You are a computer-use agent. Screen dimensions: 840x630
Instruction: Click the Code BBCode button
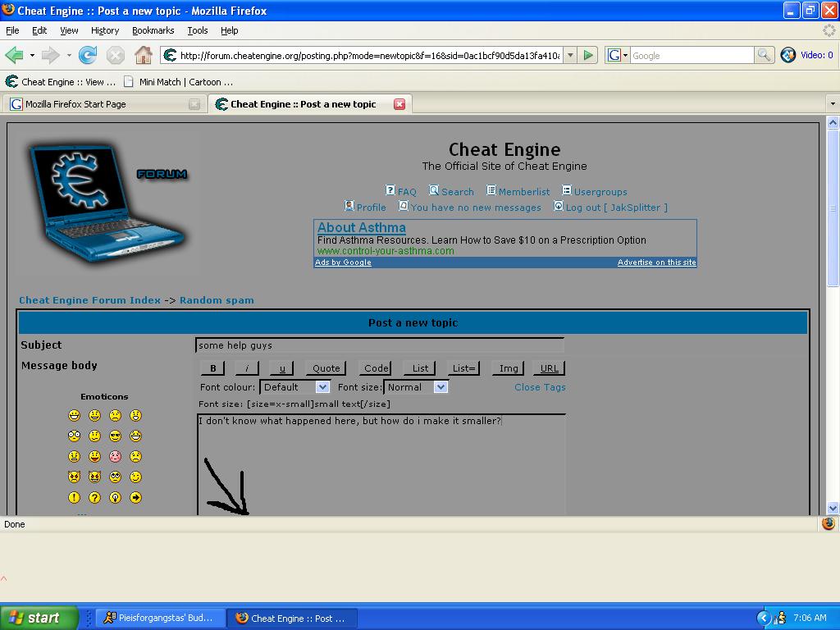click(375, 368)
